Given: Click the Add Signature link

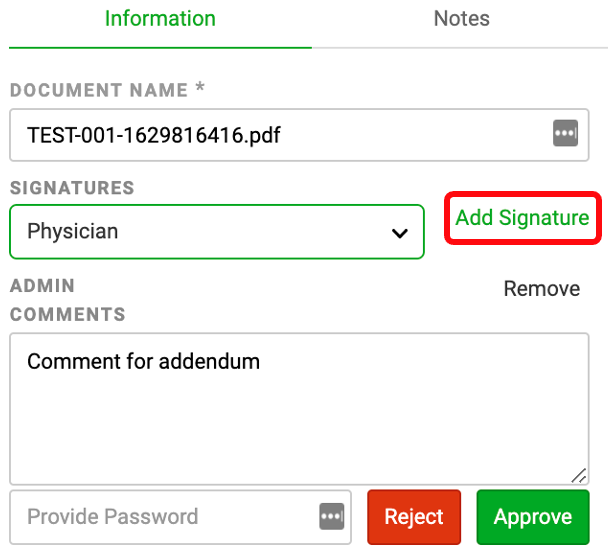Looking at the screenshot, I should pos(522,217).
